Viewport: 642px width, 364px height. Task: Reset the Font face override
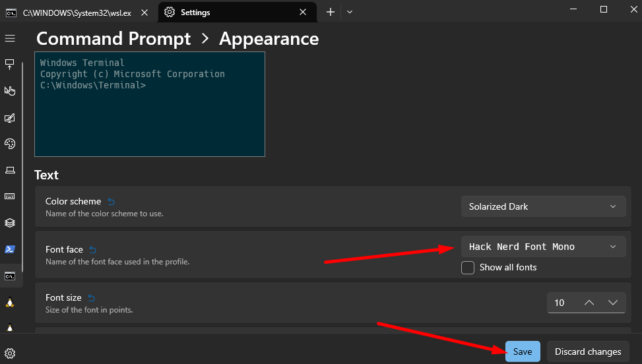click(x=93, y=250)
